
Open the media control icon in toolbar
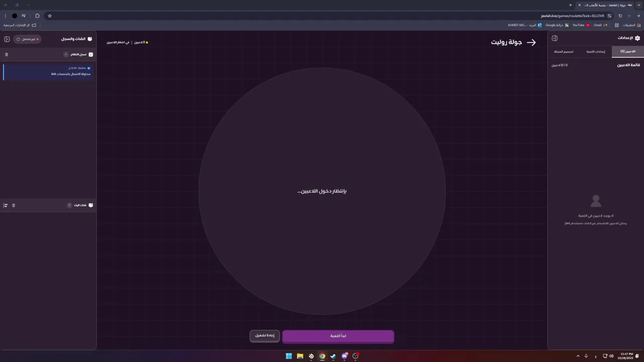click(x=23, y=16)
